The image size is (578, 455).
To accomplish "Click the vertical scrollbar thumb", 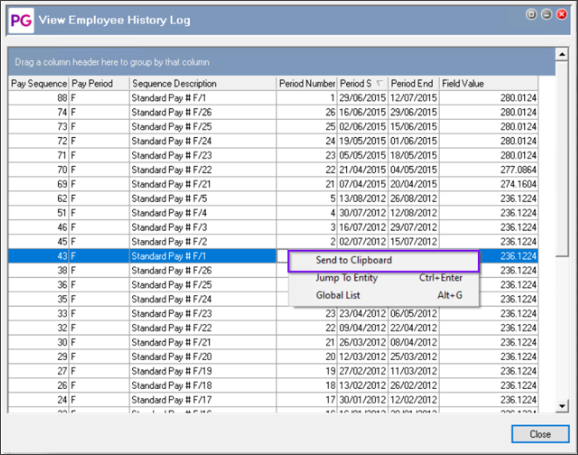I will point(561,159).
